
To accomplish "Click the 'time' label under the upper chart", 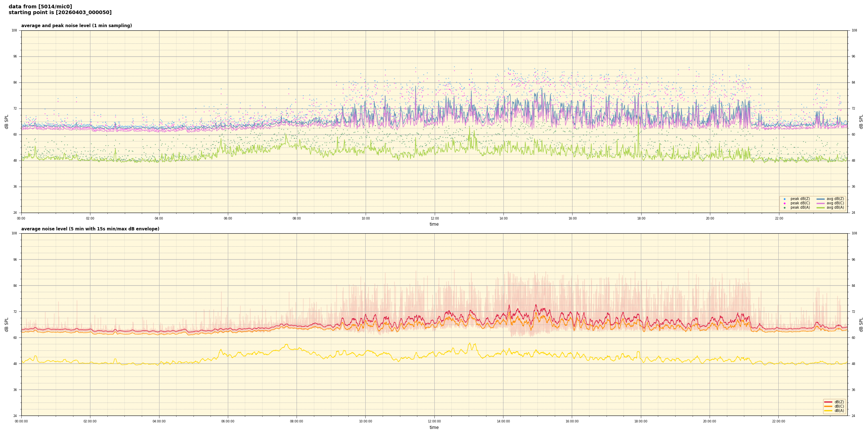I will click(x=434, y=224).
